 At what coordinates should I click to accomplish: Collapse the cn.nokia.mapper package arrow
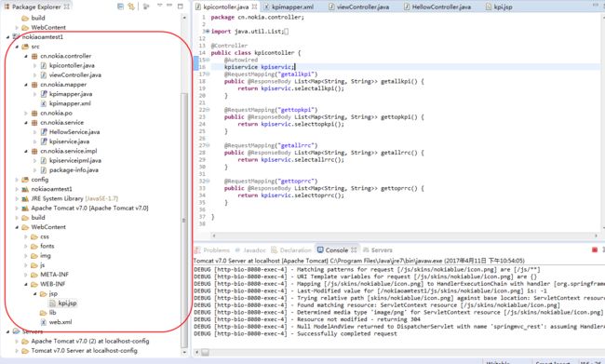point(26,85)
